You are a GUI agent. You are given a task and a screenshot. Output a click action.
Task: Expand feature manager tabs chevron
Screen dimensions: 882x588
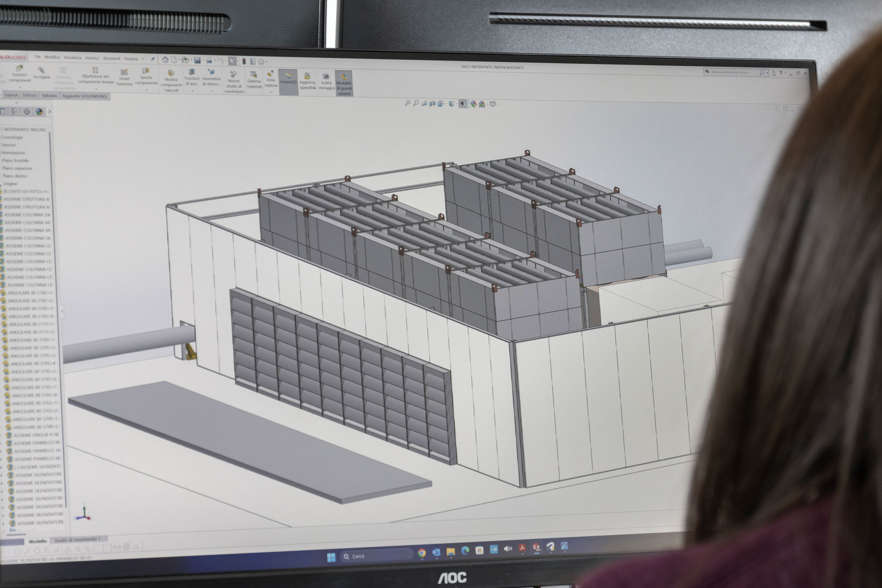click(49, 112)
